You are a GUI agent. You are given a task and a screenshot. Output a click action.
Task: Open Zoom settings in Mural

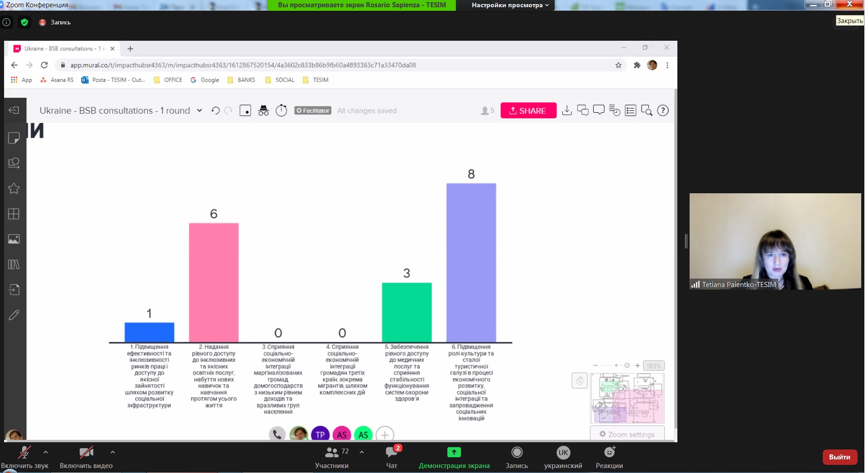[x=627, y=434]
